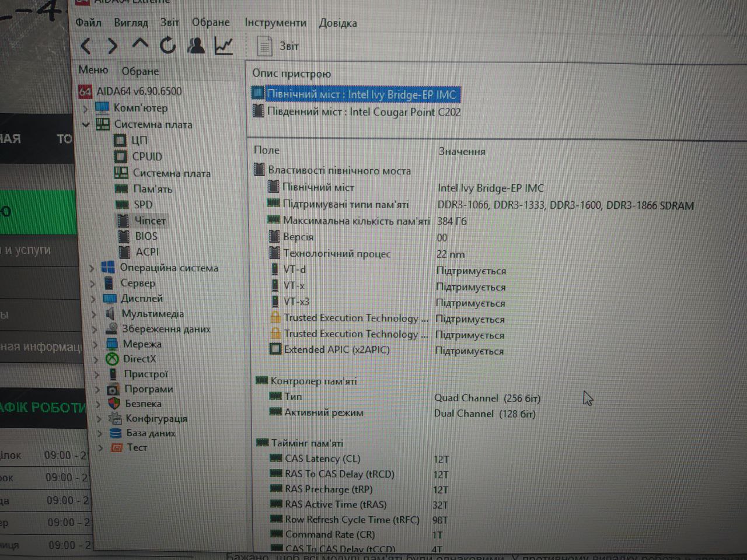Select Активний режим Dual Channel row
Screen dimensions: 747x560
pos(402,413)
